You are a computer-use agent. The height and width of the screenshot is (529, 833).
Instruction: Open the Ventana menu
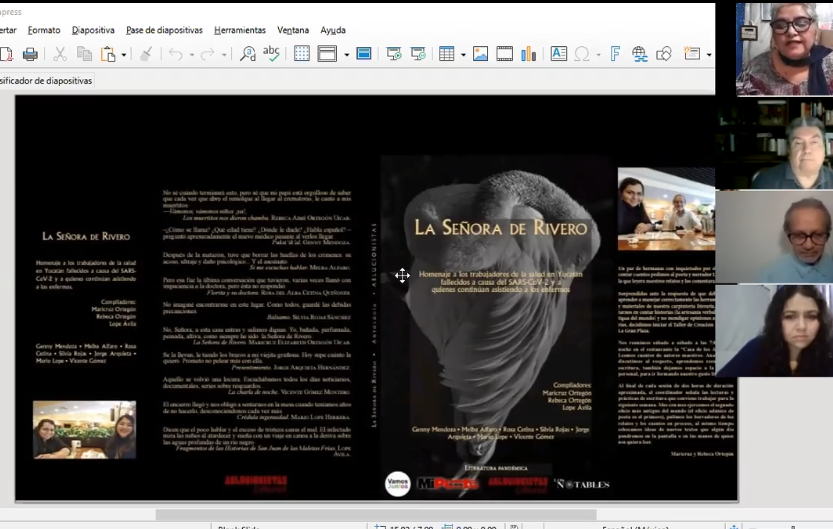pos(293,30)
